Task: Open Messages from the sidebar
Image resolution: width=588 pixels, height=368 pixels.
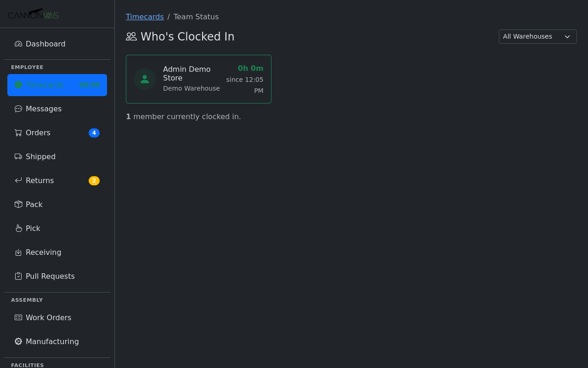Action: [43, 109]
